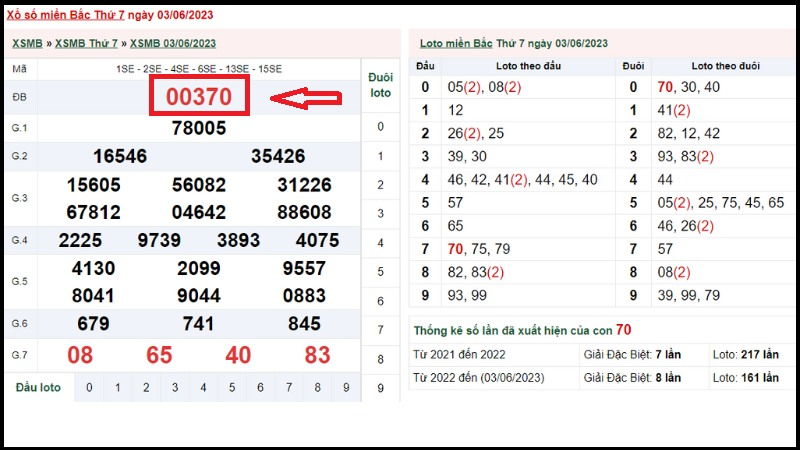The height and width of the screenshot is (450, 800).
Task: Click G.5 number 2099
Action: 199,268
